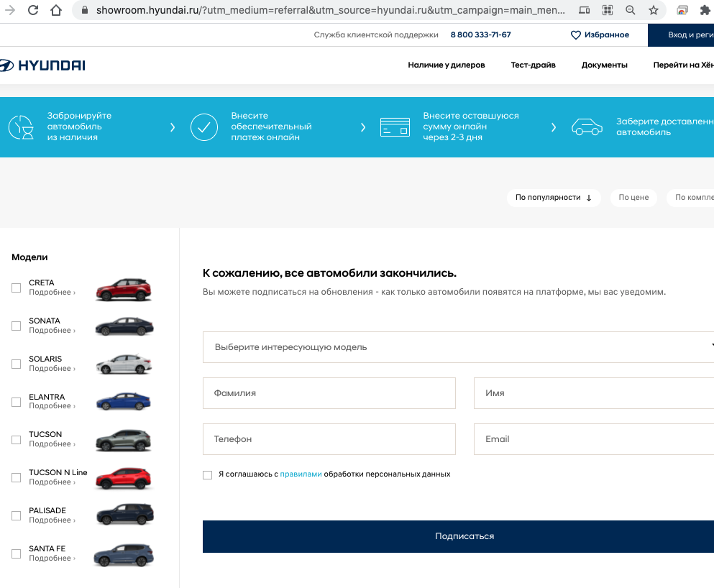Click the forward navigation arrow
The image size is (714, 588).
tap(9, 10)
